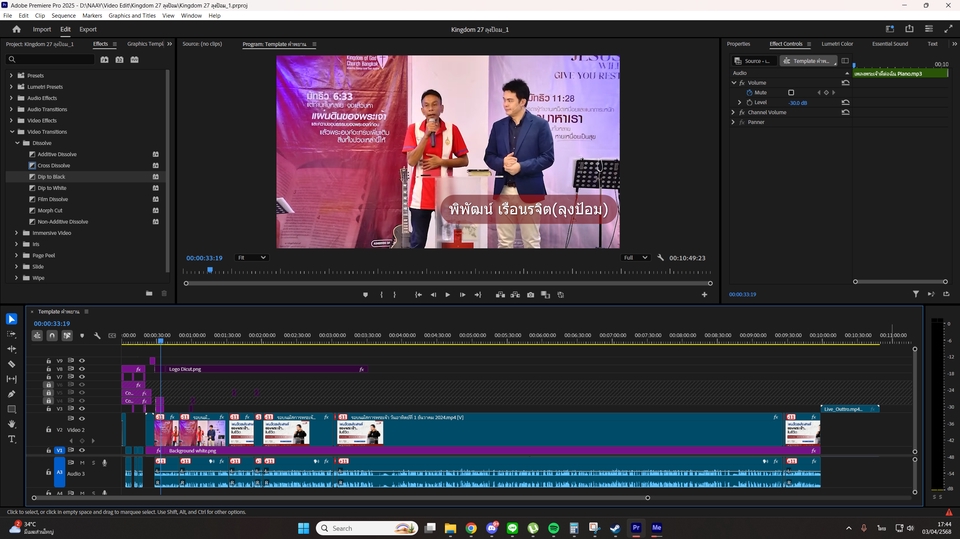Expand the Channel Volume effect
960x539 pixels.
[733, 112]
